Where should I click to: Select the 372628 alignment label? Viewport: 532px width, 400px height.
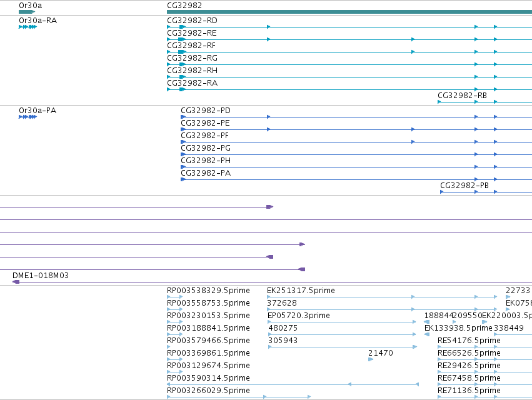(x=282, y=303)
